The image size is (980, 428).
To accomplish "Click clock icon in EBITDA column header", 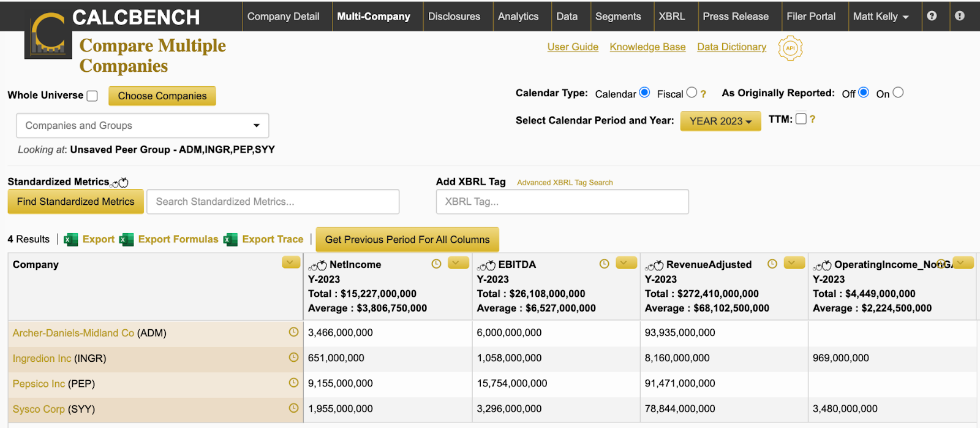I will pos(604,264).
